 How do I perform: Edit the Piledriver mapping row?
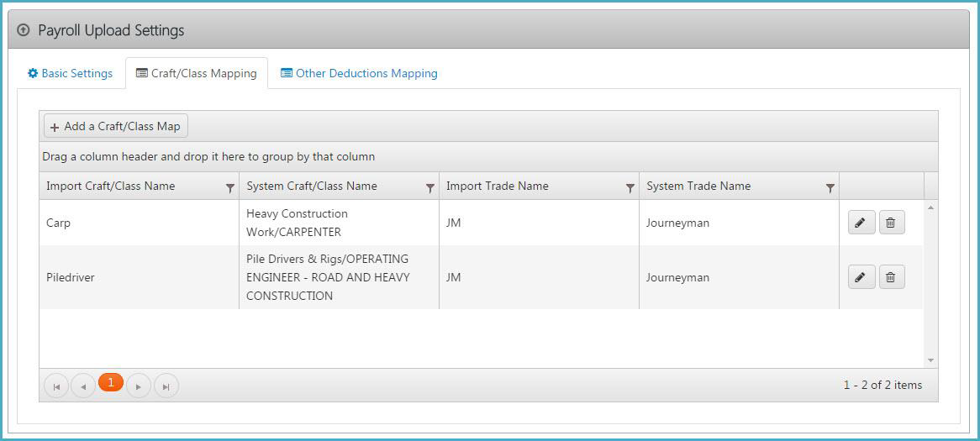(861, 276)
